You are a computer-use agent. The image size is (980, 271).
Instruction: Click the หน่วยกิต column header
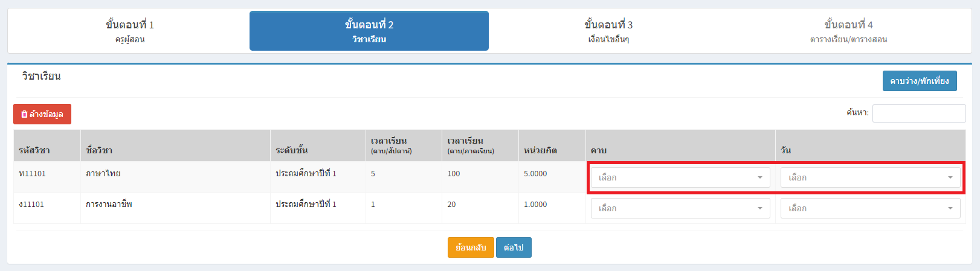tap(552, 145)
